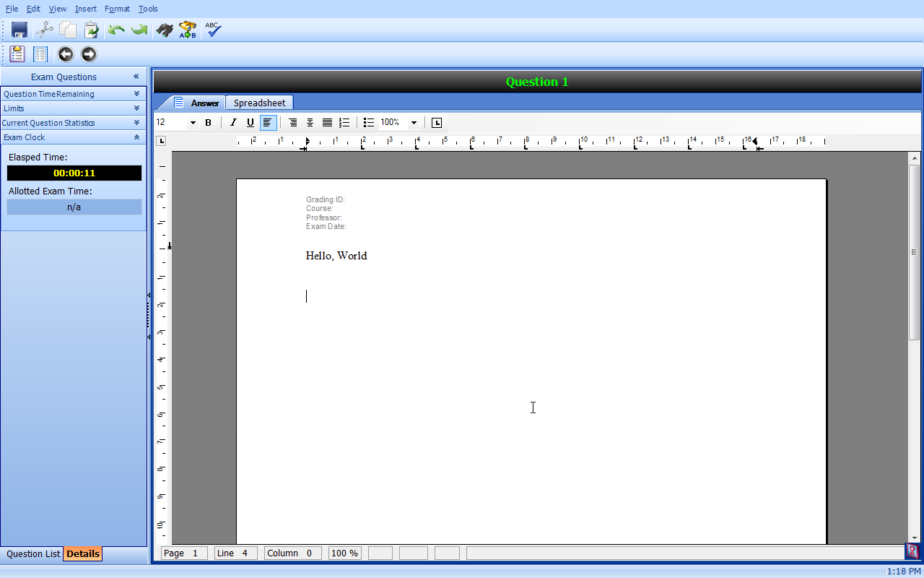Cut selection using the scissors icon
924x578 pixels.
click(45, 30)
